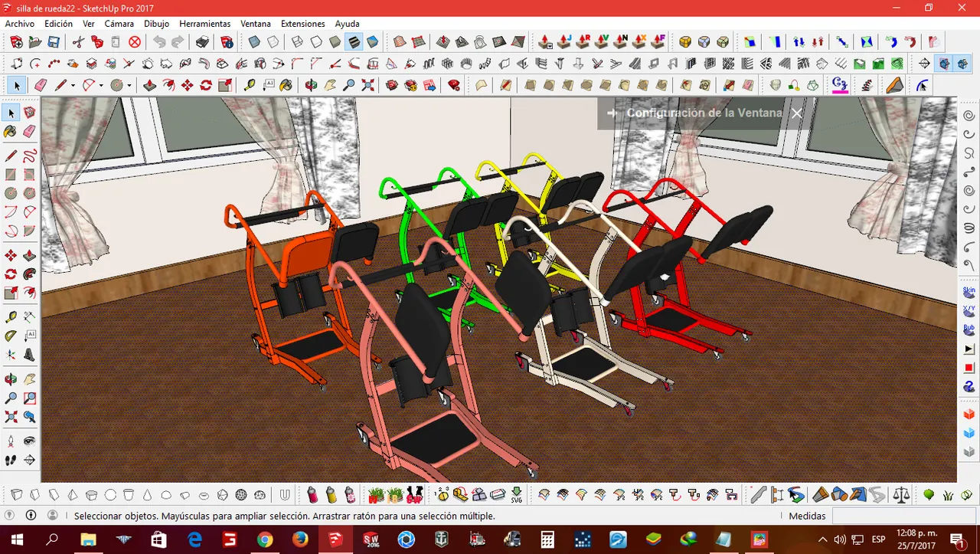Open the Ayuda menu

(x=347, y=24)
